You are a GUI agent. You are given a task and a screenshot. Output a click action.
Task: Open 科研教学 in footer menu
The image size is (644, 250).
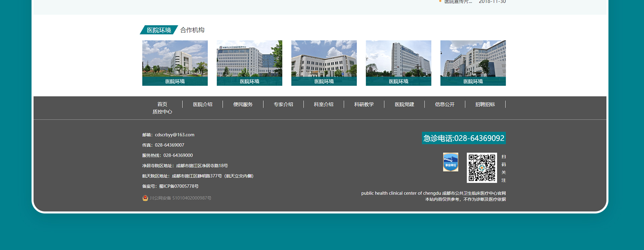point(364,104)
